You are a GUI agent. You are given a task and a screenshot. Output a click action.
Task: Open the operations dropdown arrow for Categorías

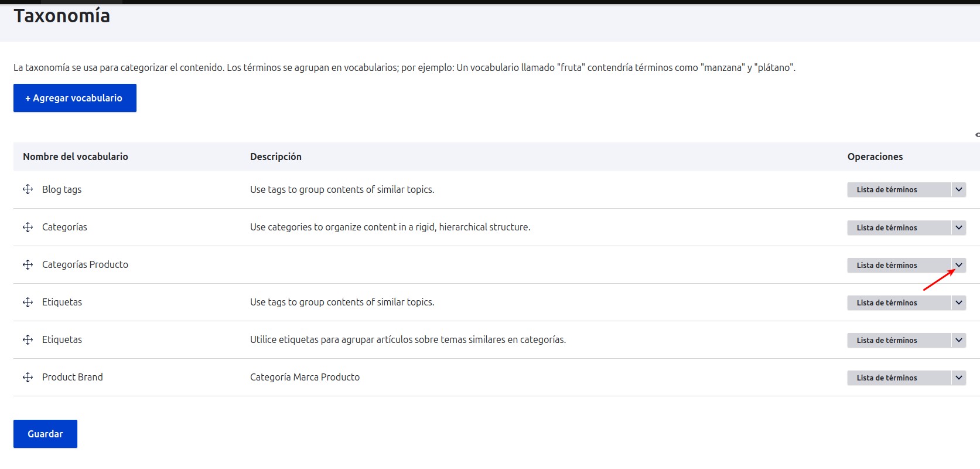click(958, 227)
